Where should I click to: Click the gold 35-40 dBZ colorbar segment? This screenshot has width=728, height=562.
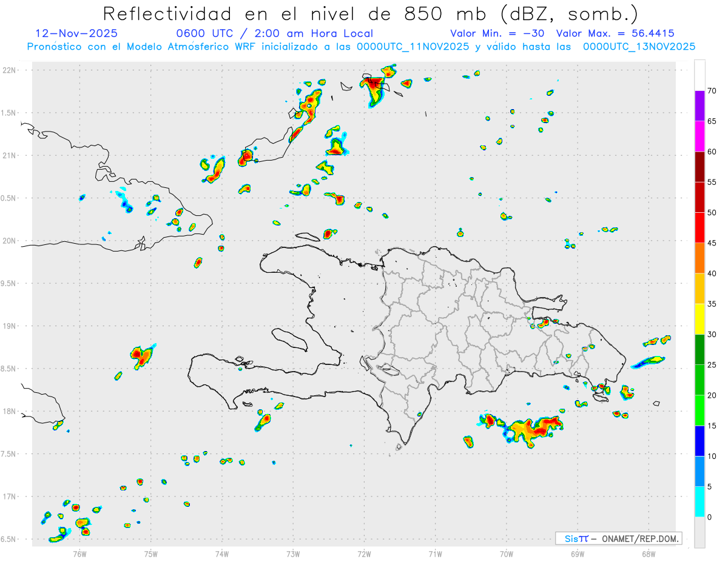[699, 289]
